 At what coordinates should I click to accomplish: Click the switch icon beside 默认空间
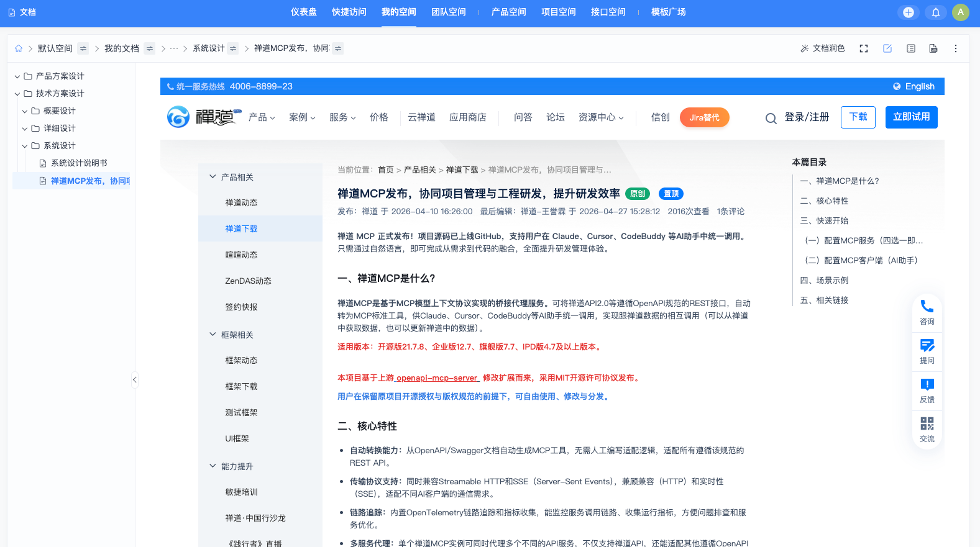click(83, 48)
